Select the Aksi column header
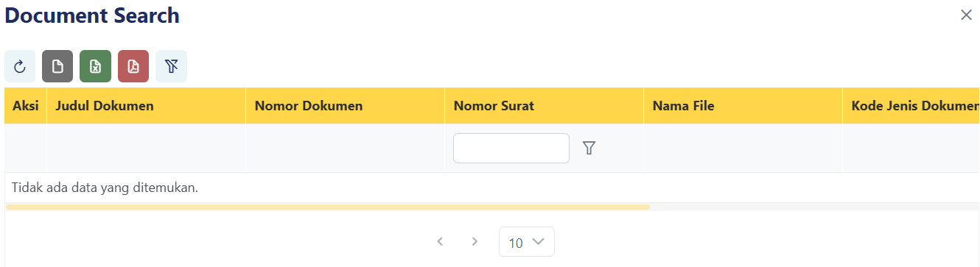The height and width of the screenshot is (267, 980). [26, 106]
